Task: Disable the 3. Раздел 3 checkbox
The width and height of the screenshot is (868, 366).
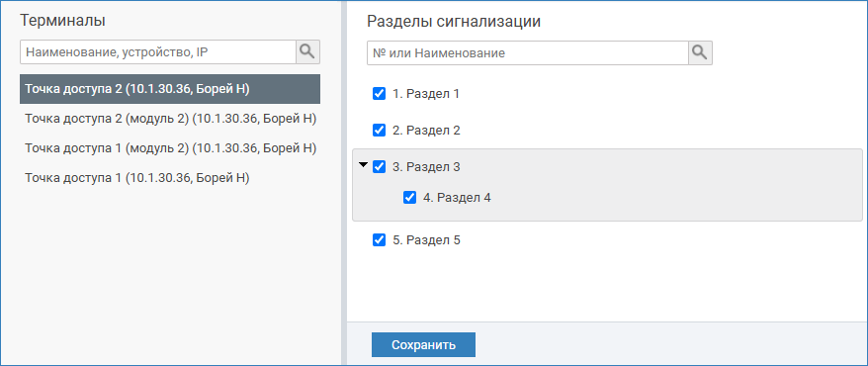Action: (x=380, y=166)
